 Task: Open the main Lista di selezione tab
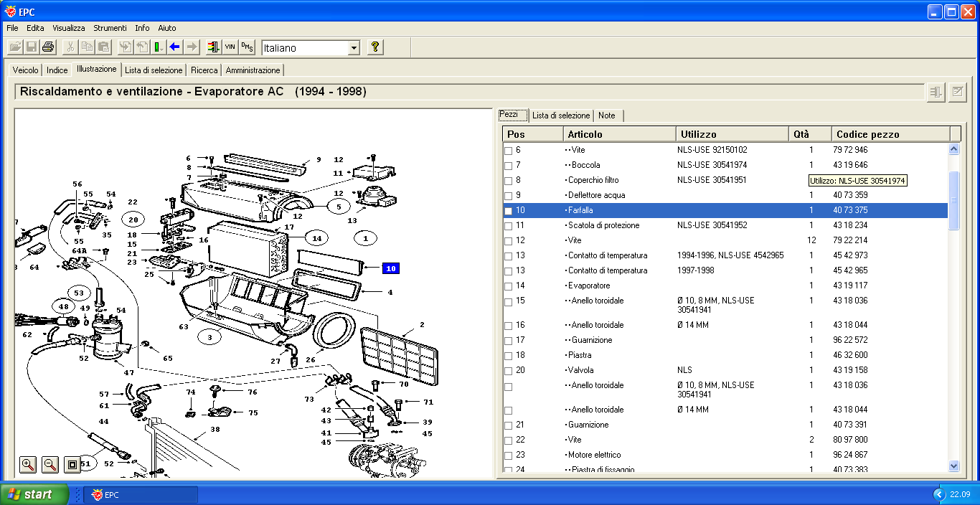pos(154,70)
